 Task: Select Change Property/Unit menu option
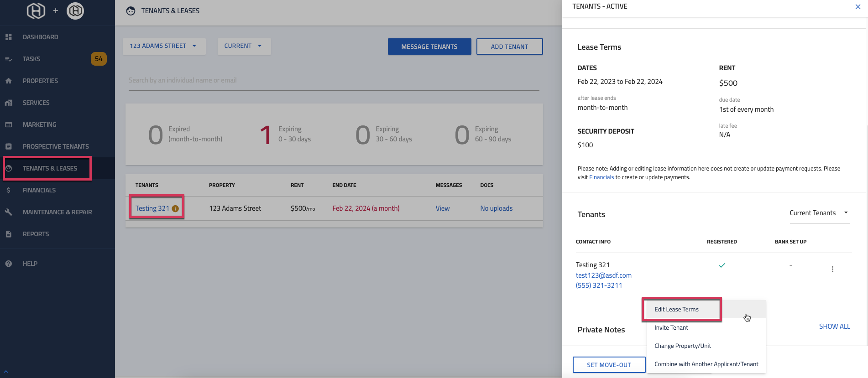(x=683, y=346)
